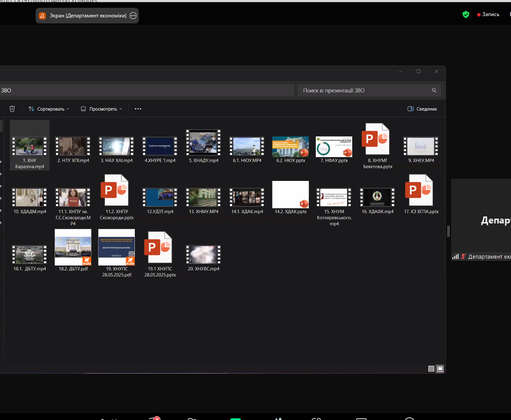Click the muted microphone icon on participant tile

pos(463,256)
